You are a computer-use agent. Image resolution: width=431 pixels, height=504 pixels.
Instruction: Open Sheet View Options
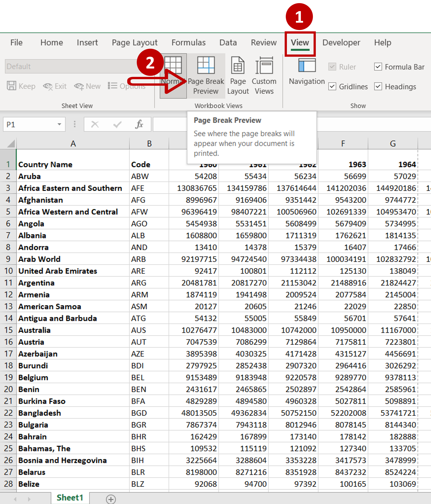click(x=127, y=86)
